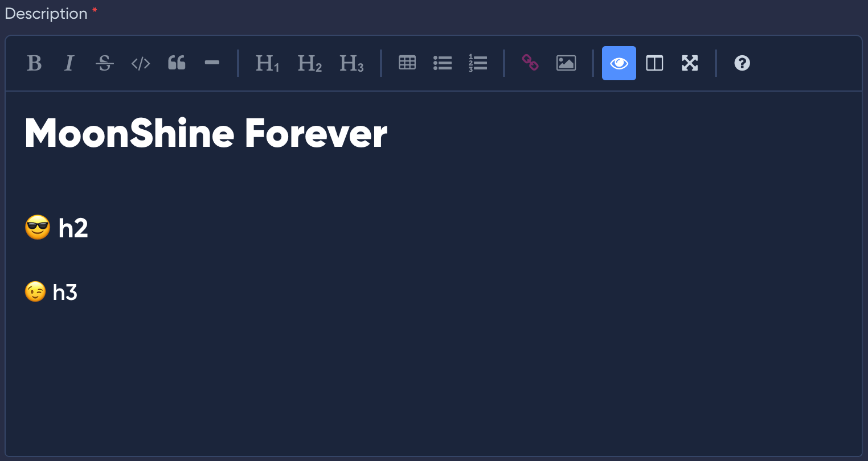The image size is (868, 461).
Task: Click the sunglasses emoji before h2
Action: pyautogui.click(x=38, y=228)
